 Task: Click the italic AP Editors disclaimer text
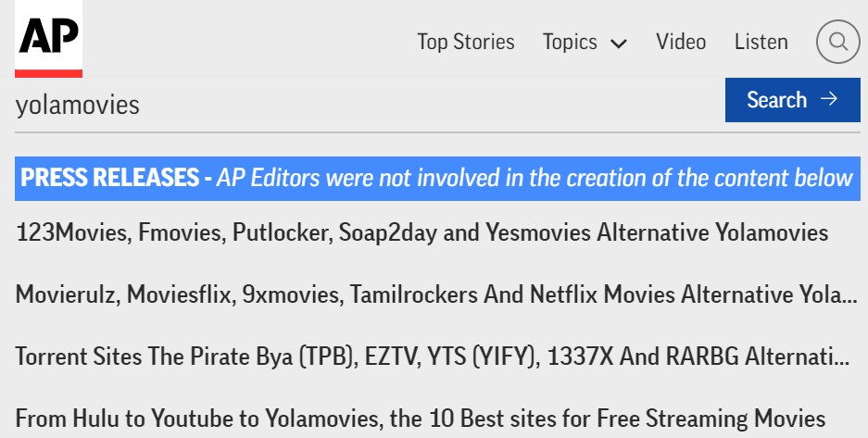pos(535,178)
